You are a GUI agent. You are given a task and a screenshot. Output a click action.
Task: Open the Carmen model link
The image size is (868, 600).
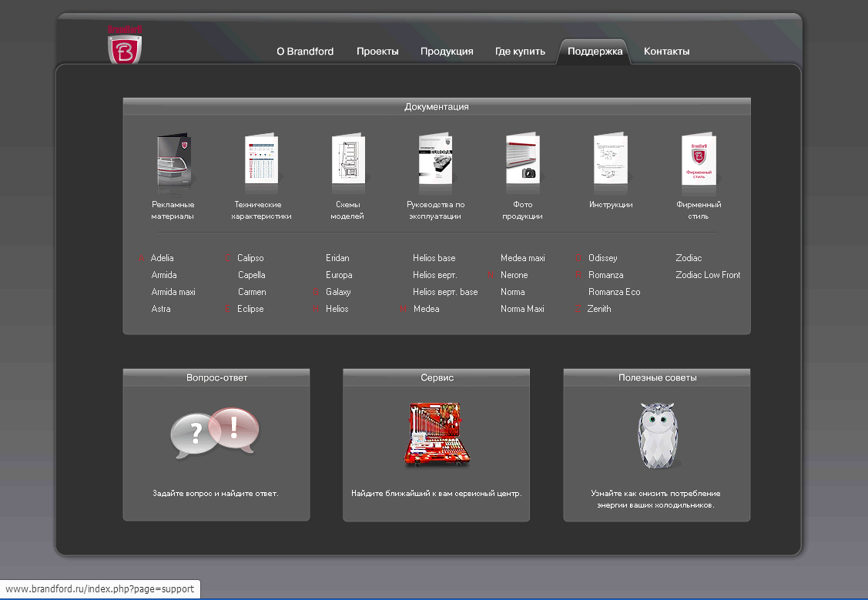point(252,292)
